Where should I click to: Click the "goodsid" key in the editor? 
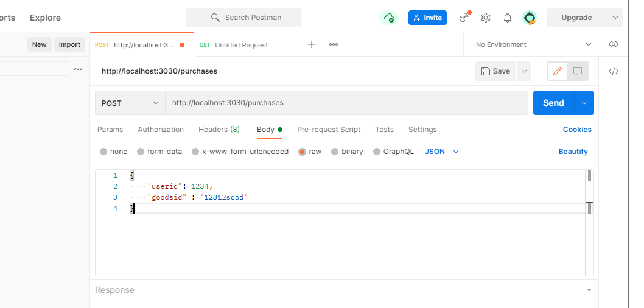coord(167,198)
